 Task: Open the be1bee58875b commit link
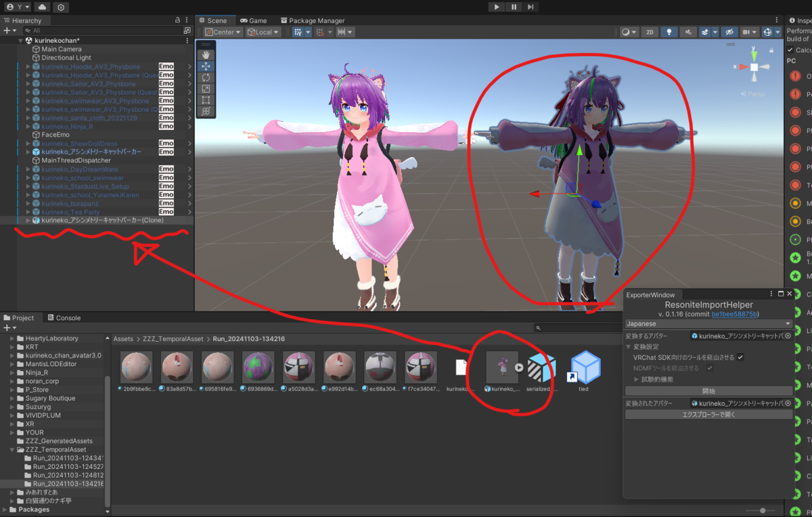pos(734,315)
